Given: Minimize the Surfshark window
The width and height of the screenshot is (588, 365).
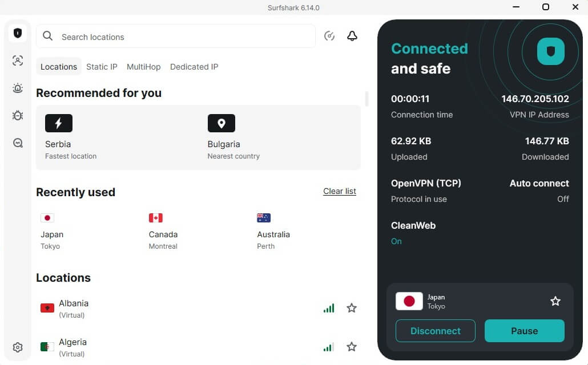Looking at the screenshot, I should pos(516,7).
